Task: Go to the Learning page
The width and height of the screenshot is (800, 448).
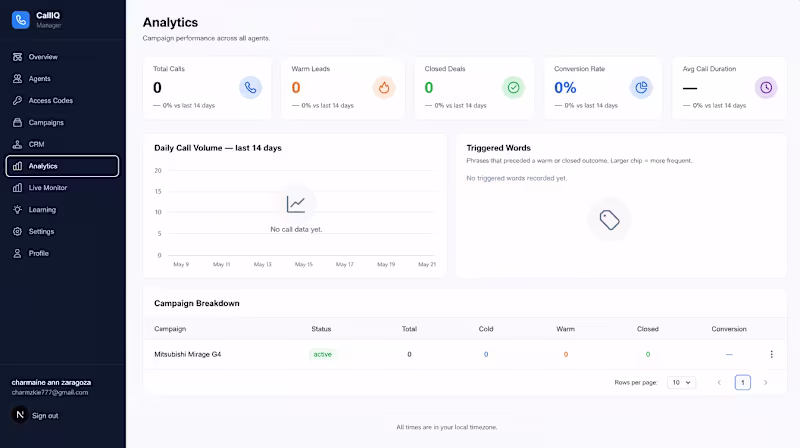Action: tap(62, 210)
